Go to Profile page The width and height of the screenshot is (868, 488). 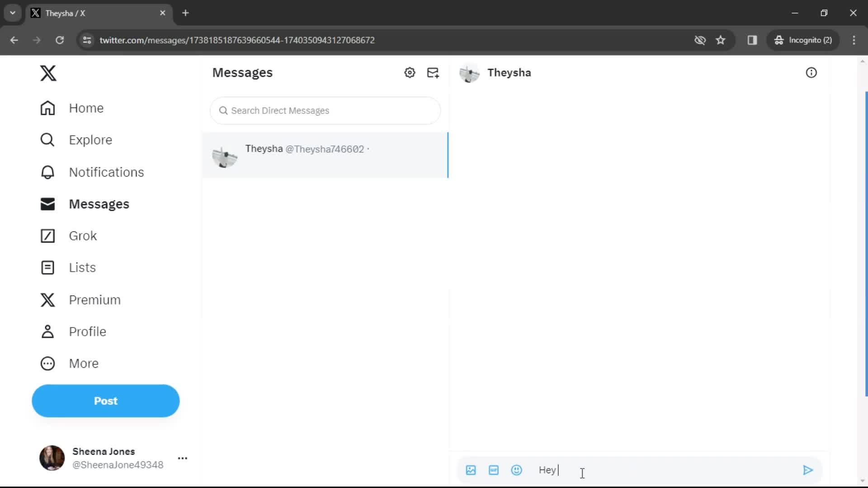point(73,332)
